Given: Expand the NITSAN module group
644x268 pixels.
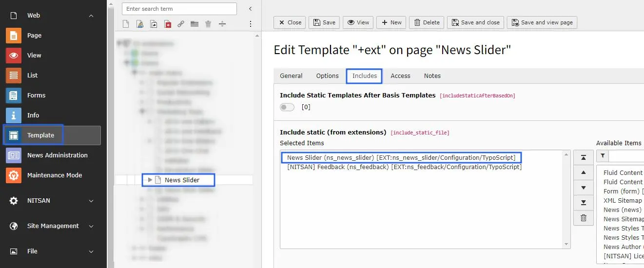Looking at the screenshot, I should pos(91,201).
